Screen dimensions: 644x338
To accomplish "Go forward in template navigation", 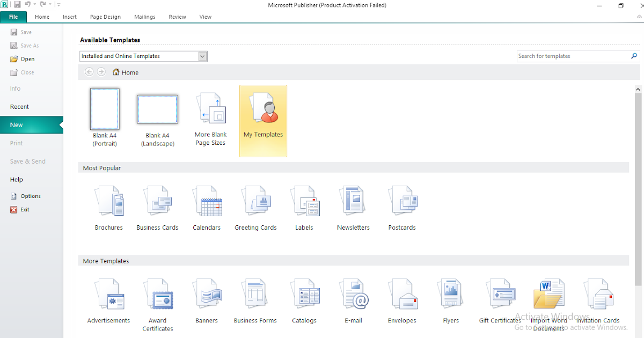I will pos(101,72).
